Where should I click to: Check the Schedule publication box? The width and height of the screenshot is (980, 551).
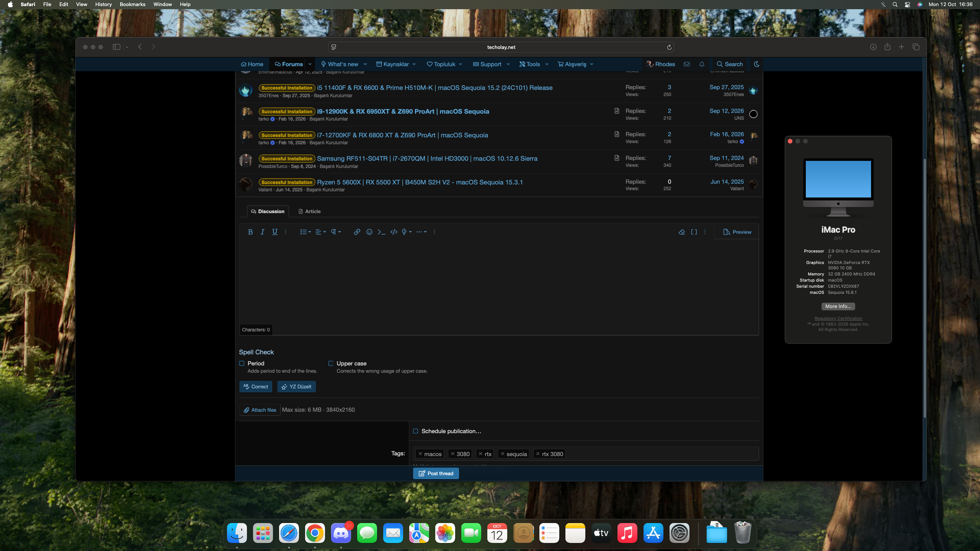(416, 431)
